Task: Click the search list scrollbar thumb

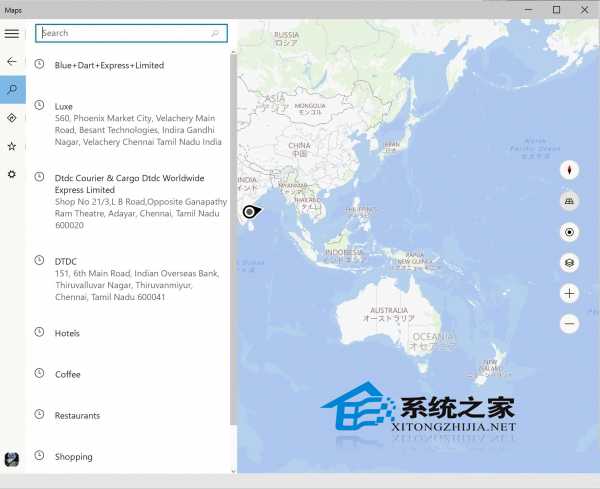Action: (x=233, y=240)
